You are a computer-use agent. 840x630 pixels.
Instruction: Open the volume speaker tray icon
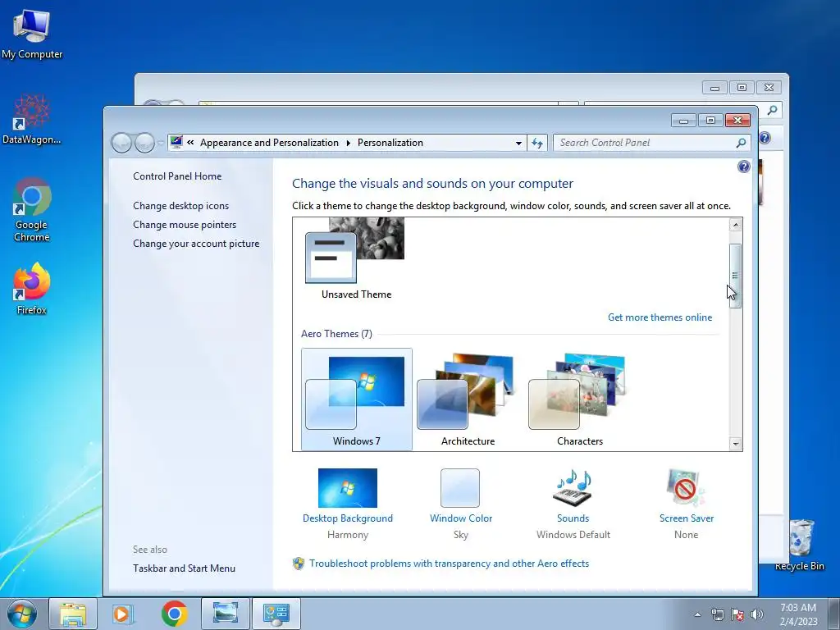[757, 614]
